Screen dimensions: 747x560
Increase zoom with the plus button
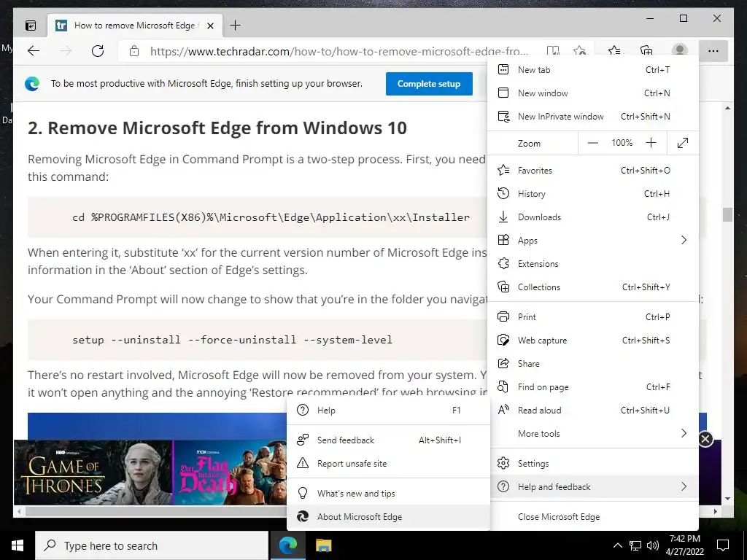click(x=651, y=143)
